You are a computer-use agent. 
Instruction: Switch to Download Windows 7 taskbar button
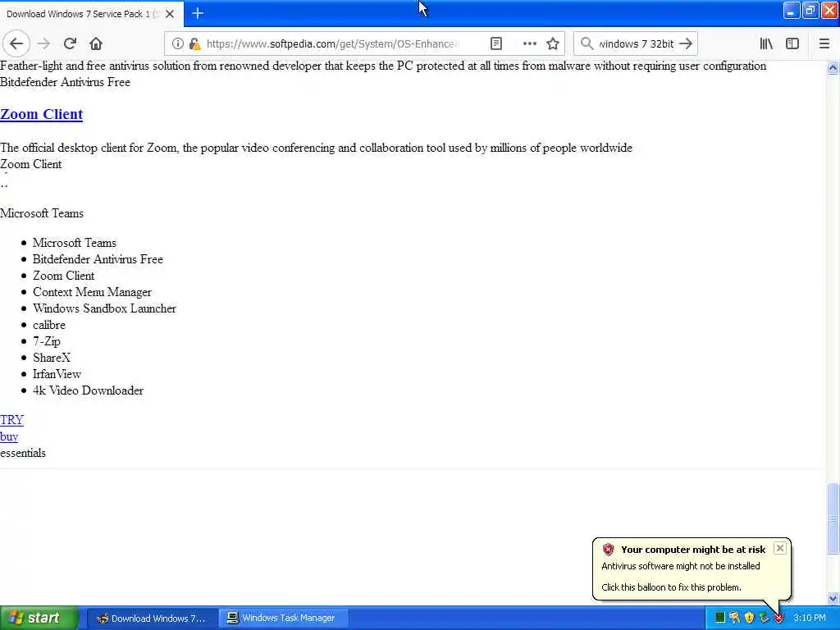pos(152,619)
